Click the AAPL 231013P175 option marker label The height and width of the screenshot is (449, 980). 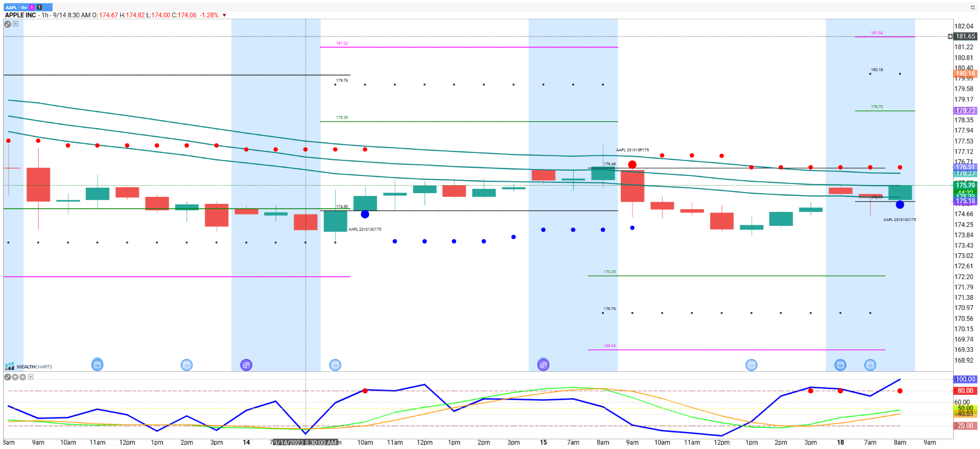pyautogui.click(x=633, y=150)
